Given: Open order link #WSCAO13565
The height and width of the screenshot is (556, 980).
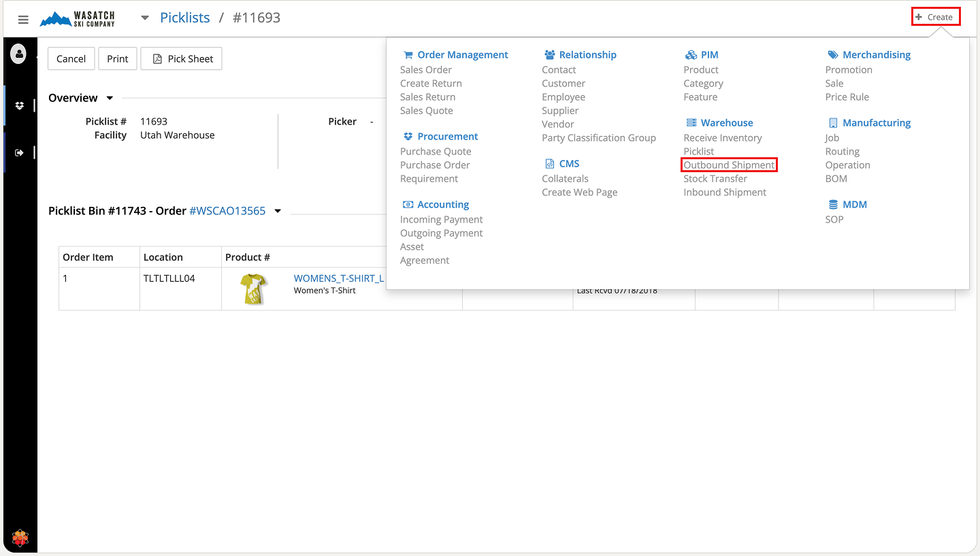Looking at the screenshot, I should 227,211.
